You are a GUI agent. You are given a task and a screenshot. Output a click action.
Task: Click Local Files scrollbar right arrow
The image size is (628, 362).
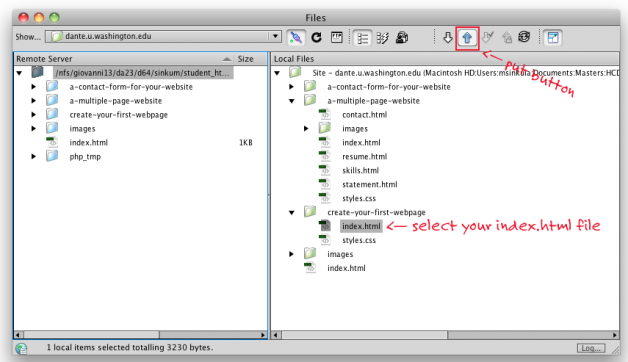click(x=615, y=334)
